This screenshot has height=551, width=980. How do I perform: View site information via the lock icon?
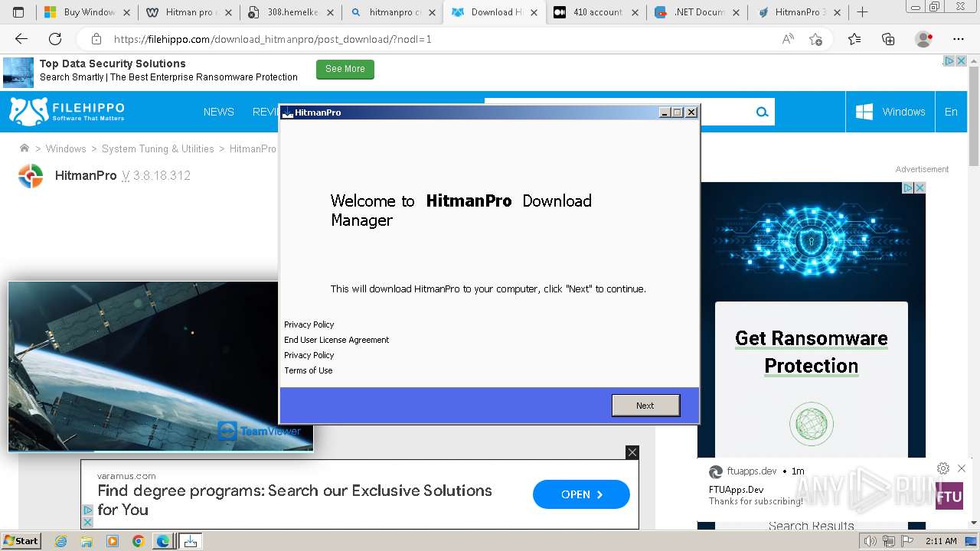coord(96,39)
